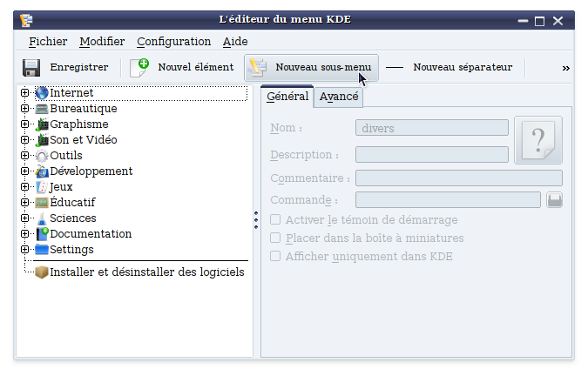Expand the Son et Vidéo node

tap(24, 139)
